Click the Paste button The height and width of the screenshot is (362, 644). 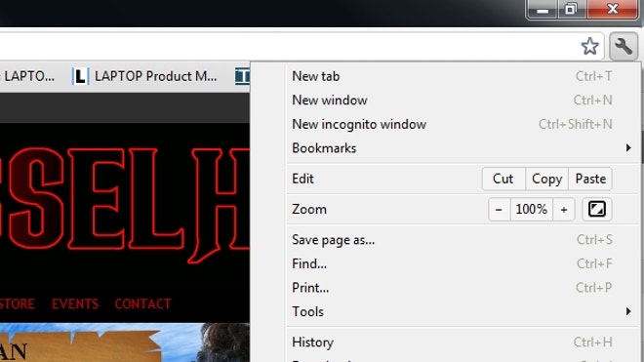point(590,179)
